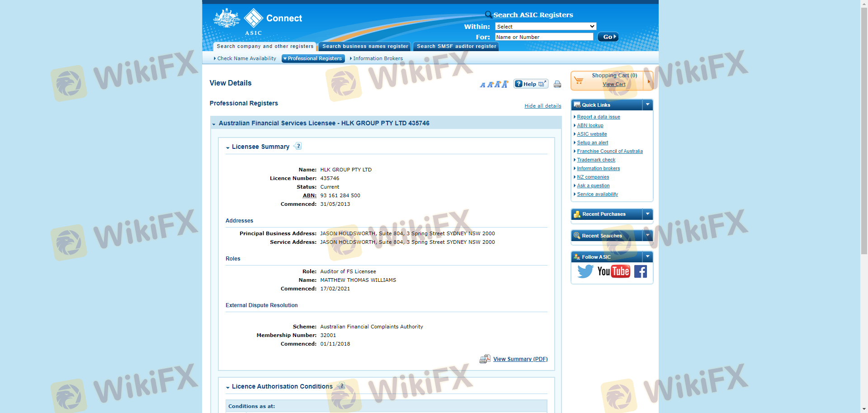The image size is (868, 413).
Task: Click the Name or Number input field
Action: pyautogui.click(x=544, y=37)
